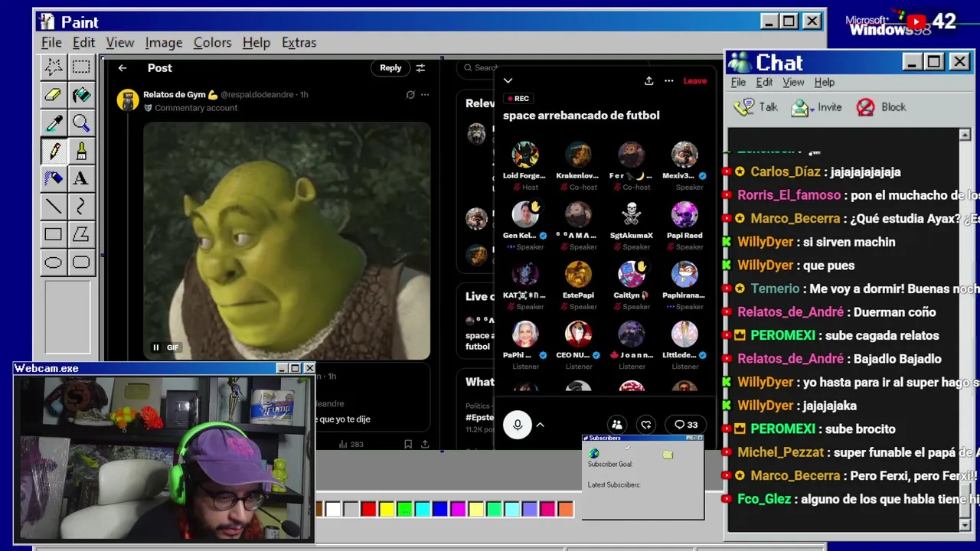This screenshot has height=551, width=980.
Task: Open the Relatos de Gym post options menu
Action: [425, 95]
